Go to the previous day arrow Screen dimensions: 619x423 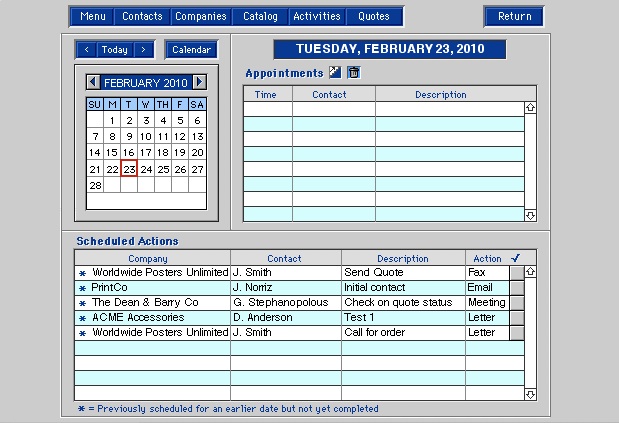click(86, 50)
